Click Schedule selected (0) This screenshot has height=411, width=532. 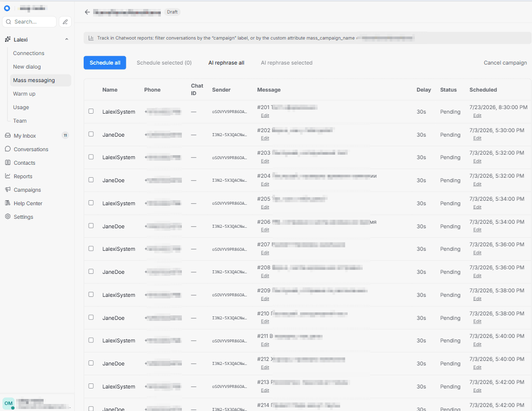click(x=164, y=63)
